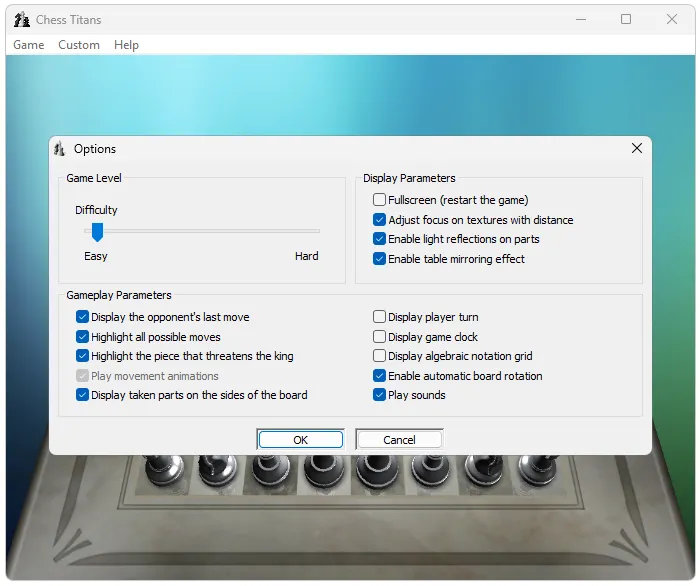Open the Custom menu
700x586 pixels.
pyautogui.click(x=79, y=45)
